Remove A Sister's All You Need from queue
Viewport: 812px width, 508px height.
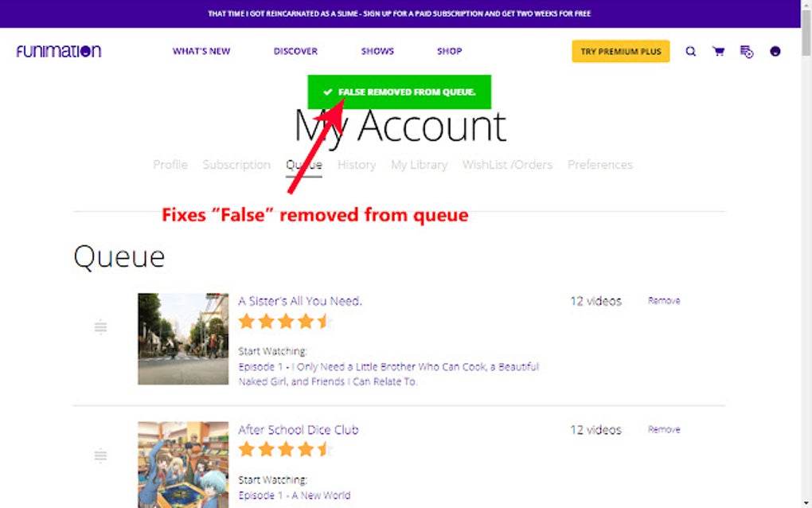point(664,301)
